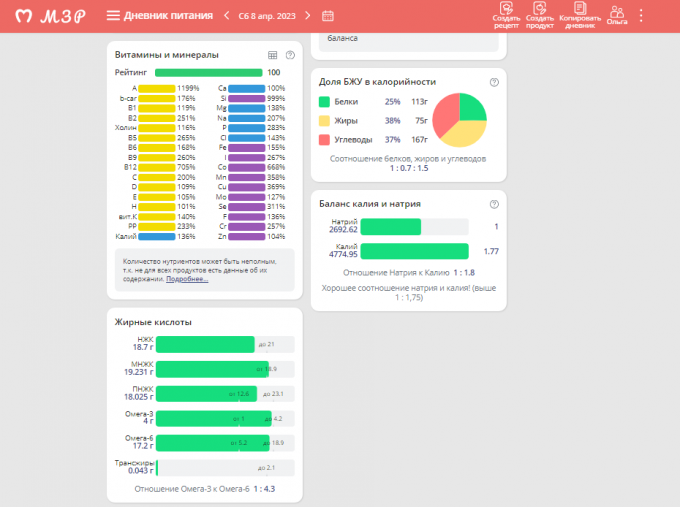Go to previous day with left chevron
Viewport: 680px width, 507px height.
227,16
